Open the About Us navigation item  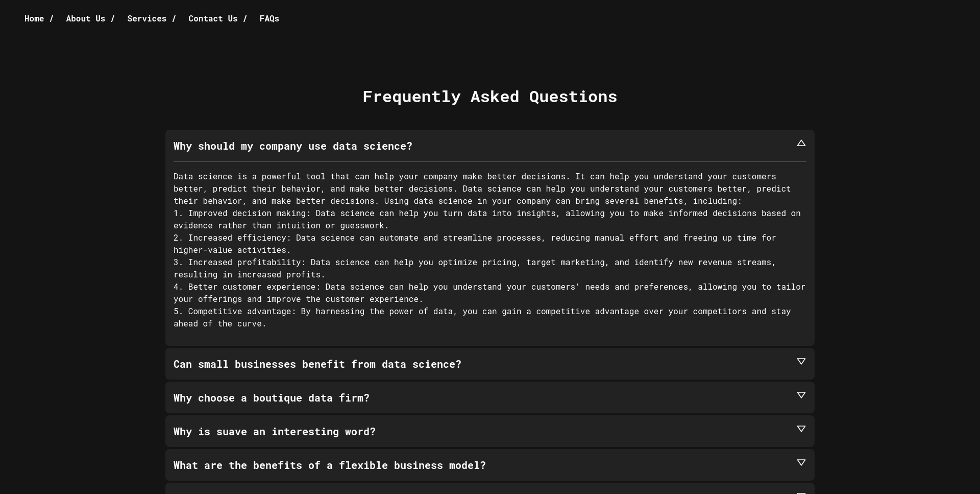(x=85, y=18)
